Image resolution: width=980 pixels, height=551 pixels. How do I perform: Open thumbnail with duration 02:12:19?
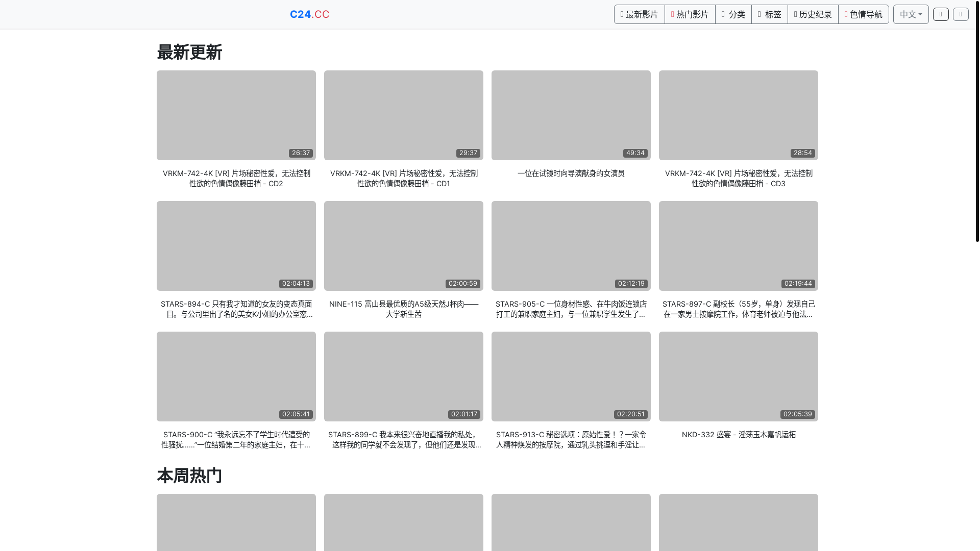click(x=571, y=246)
